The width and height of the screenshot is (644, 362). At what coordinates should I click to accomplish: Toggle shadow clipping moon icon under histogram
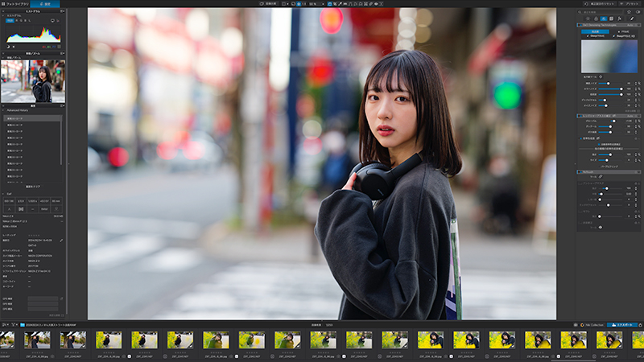(8, 47)
